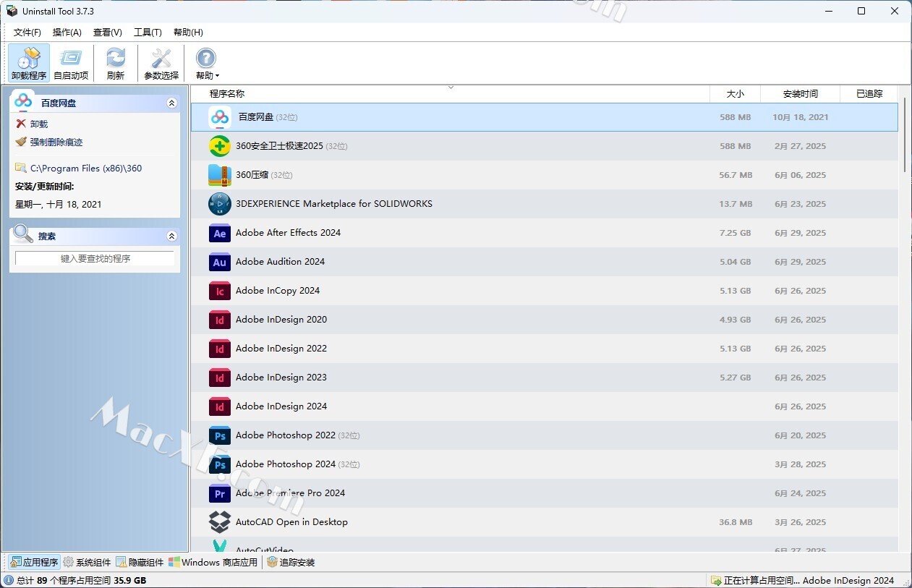Image resolution: width=912 pixels, height=588 pixels.
Task: Focus the program search input field
Action: pos(95,258)
